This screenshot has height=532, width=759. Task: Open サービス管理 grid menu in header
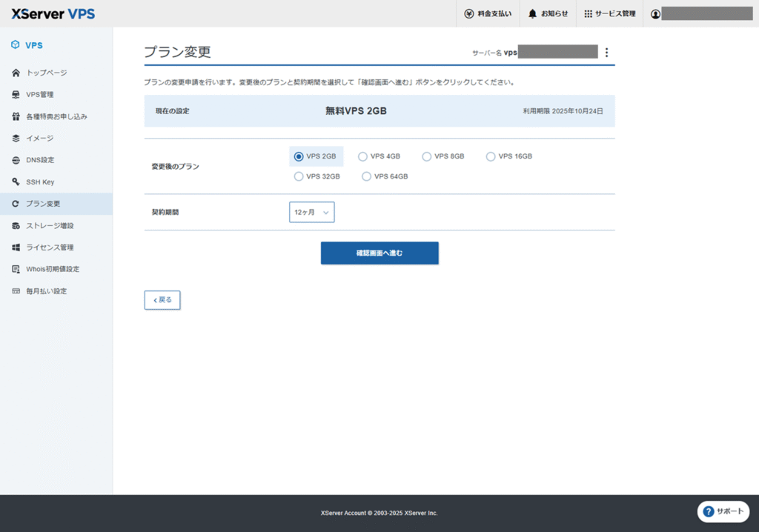(609, 13)
